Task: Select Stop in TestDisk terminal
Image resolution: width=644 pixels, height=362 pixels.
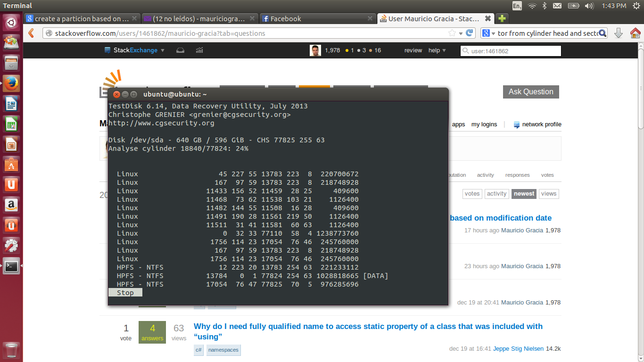Action: pos(125,293)
